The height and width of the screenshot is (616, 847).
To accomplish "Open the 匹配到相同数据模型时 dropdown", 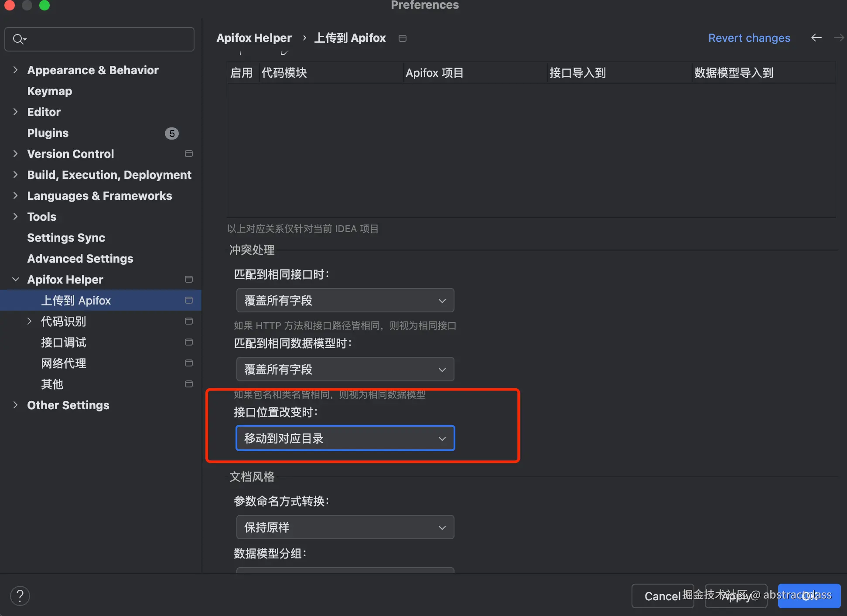I will click(x=345, y=369).
